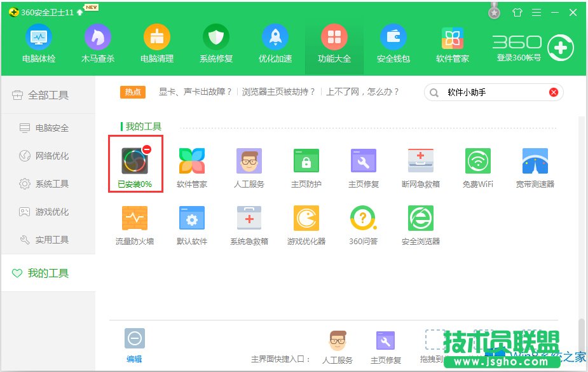
Task: Open the hamburger main menu
Action: [537, 11]
